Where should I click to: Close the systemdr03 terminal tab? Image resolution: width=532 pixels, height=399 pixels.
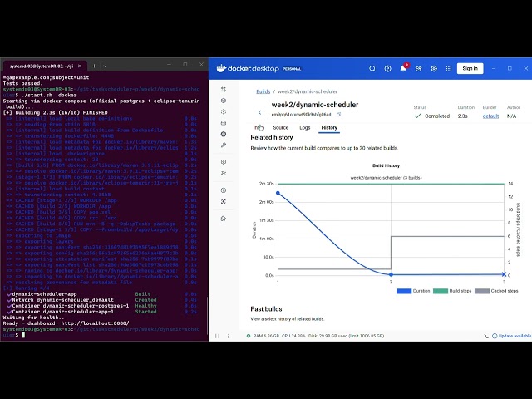(x=80, y=66)
